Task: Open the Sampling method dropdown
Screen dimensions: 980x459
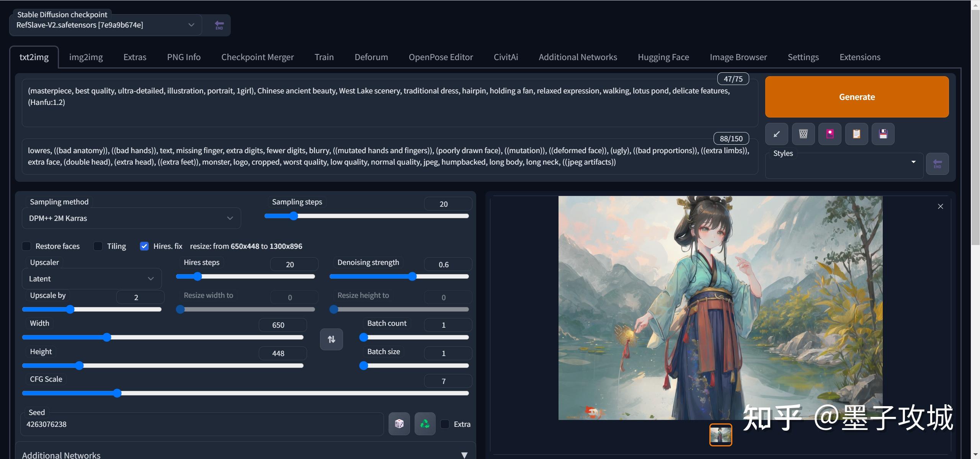Action: [x=131, y=218]
